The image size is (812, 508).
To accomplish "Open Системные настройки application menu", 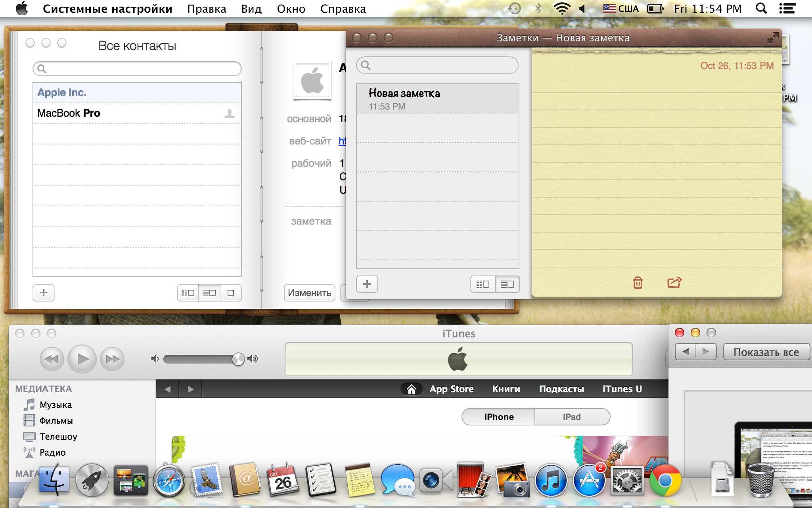I will (107, 9).
